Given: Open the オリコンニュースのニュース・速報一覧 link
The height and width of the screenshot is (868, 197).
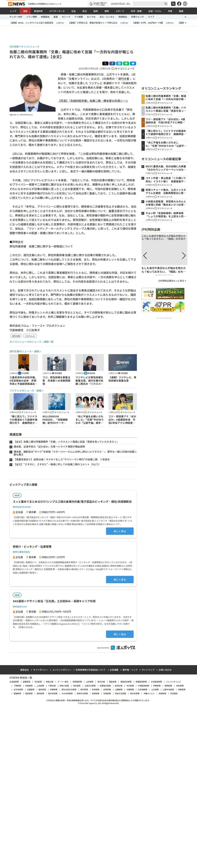Looking at the screenshot, I should pyautogui.click(x=31, y=342).
